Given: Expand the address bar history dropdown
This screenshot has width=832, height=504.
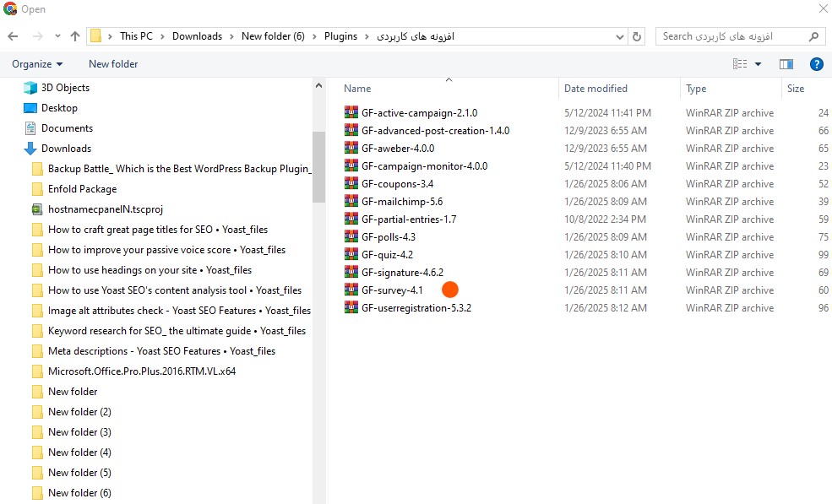Looking at the screenshot, I should 619,36.
